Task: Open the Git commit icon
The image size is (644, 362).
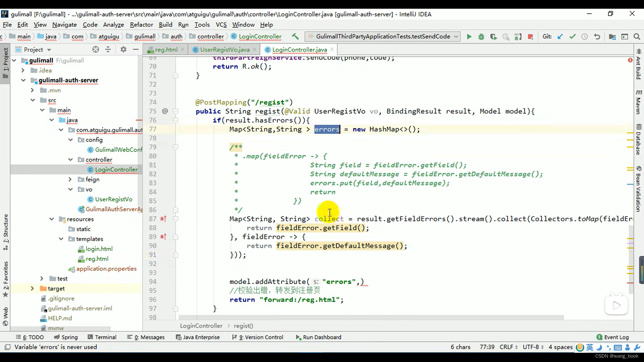Action: point(574,36)
